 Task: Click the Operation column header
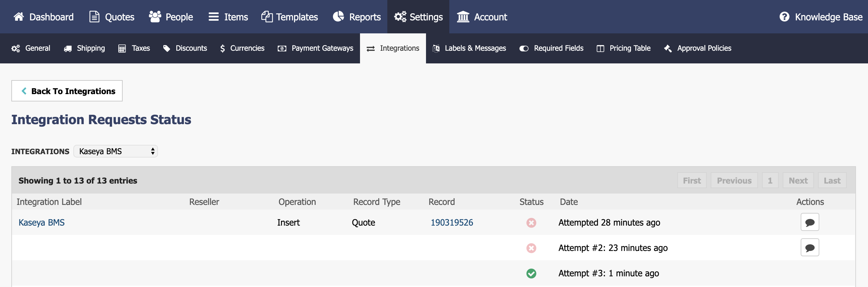coord(297,202)
